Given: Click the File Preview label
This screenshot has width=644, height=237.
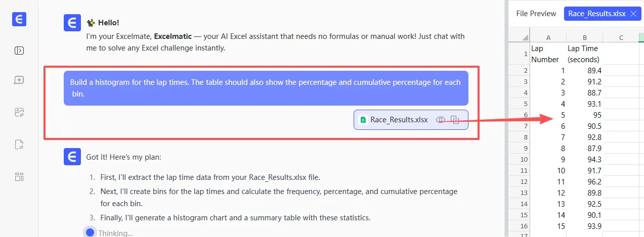Looking at the screenshot, I should click(536, 14).
